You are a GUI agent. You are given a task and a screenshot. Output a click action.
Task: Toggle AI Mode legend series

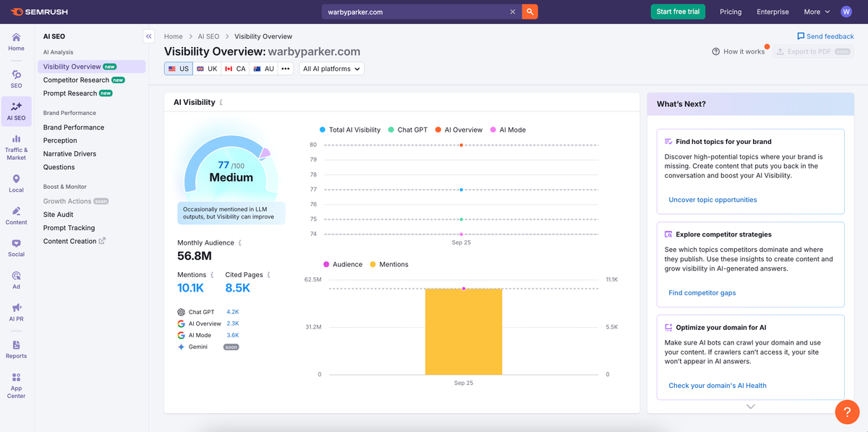tap(508, 130)
